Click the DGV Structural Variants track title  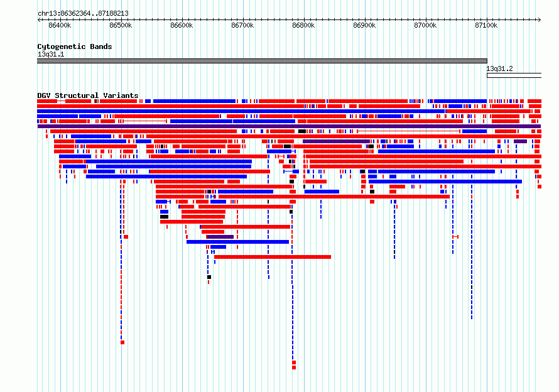point(88,95)
